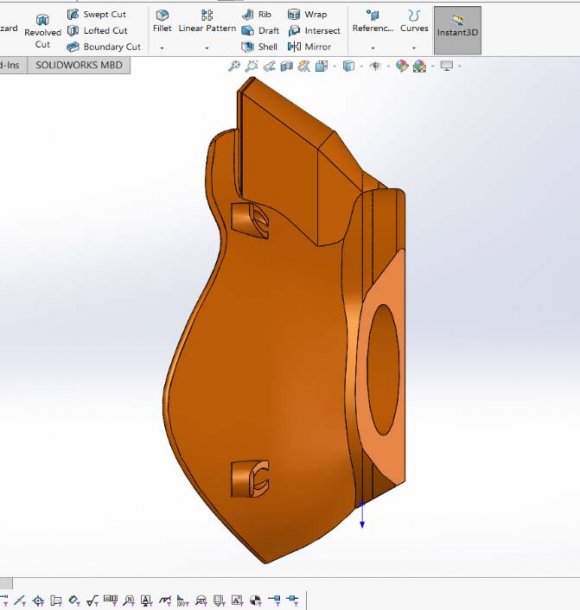The image size is (580, 610).
Task: Activate the Shell feature
Action: [x=259, y=47]
